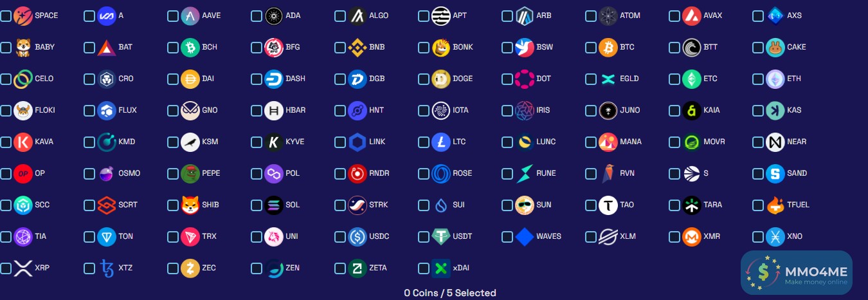
Task: Click the Tether USDT icon
Action: (x=441, y=236)
